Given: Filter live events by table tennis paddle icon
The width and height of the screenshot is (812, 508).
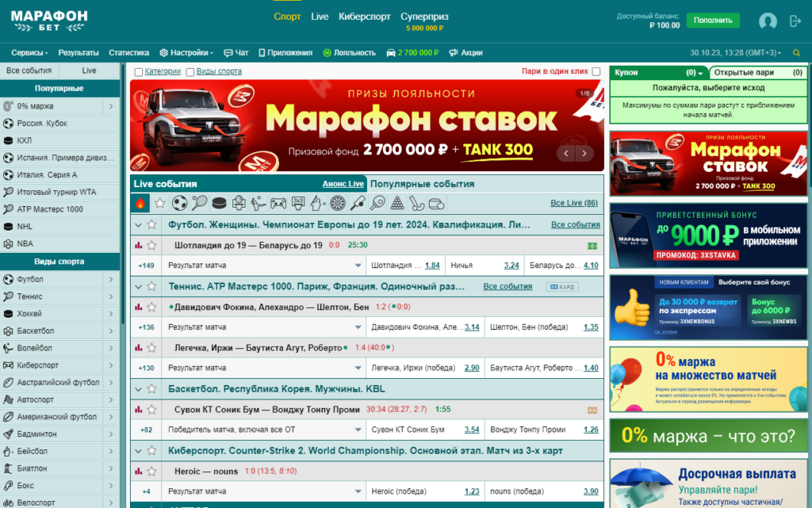Looking at the screenshot, I should pos(377,204).
